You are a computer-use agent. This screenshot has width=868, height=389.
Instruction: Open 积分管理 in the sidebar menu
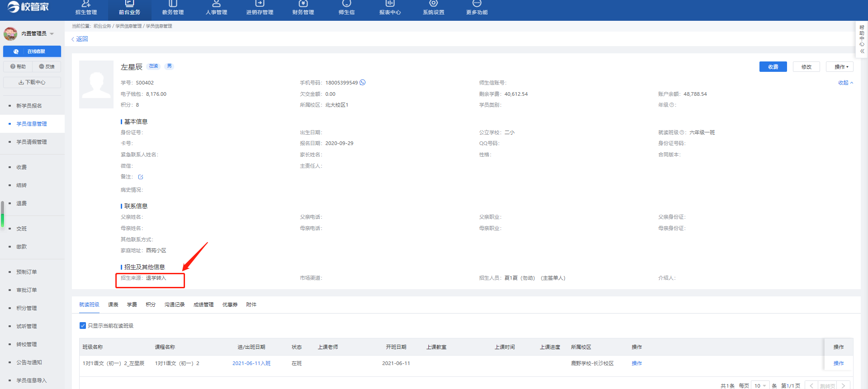coord(27,308)
